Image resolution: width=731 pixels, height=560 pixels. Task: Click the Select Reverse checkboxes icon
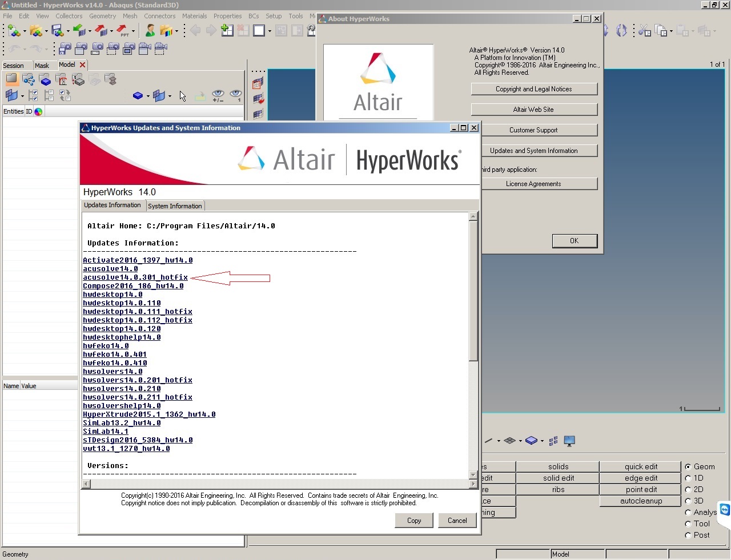[65, 95]
